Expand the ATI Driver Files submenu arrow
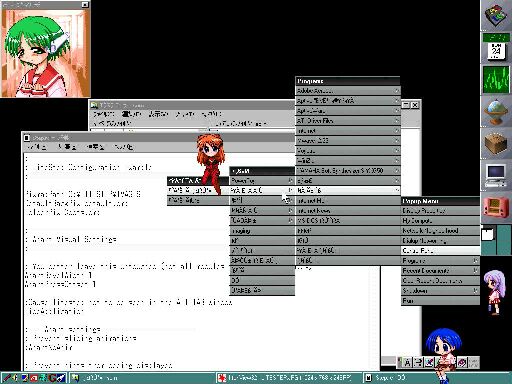The width and height of the screenshot is (512, 384). [x=397, y=120]
